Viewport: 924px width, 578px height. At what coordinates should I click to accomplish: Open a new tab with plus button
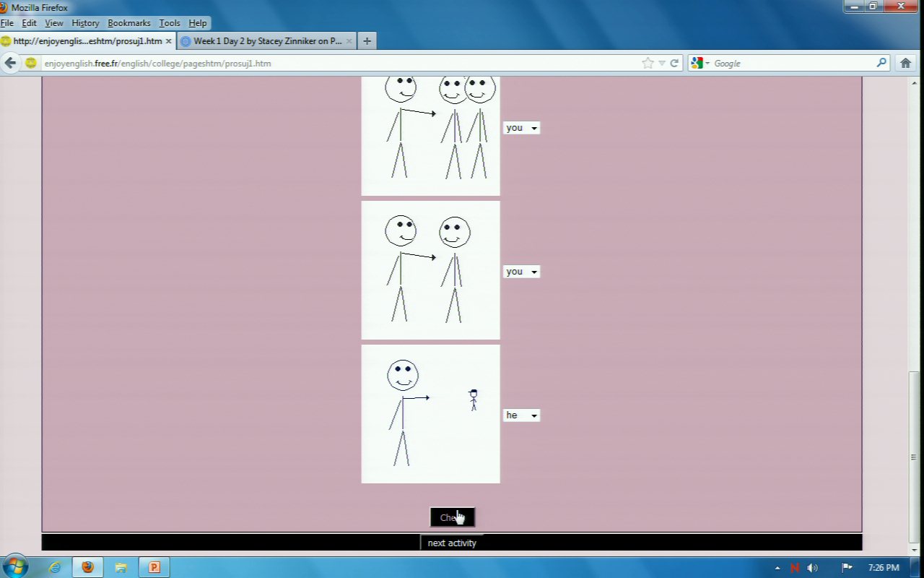367,41
